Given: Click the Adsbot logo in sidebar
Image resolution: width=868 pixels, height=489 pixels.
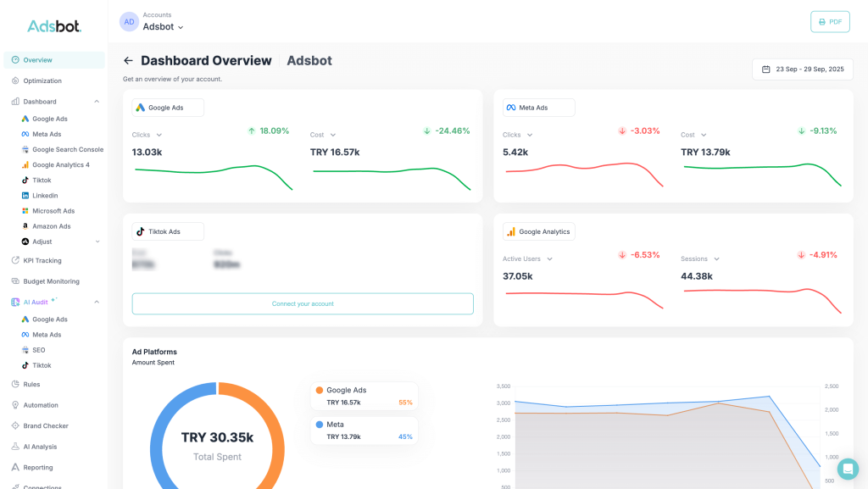Looking at the screenshot, I should (x=54, y=26).
